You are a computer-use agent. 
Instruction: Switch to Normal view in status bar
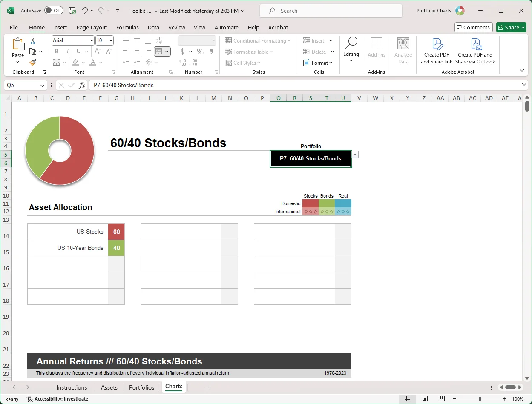408,399
